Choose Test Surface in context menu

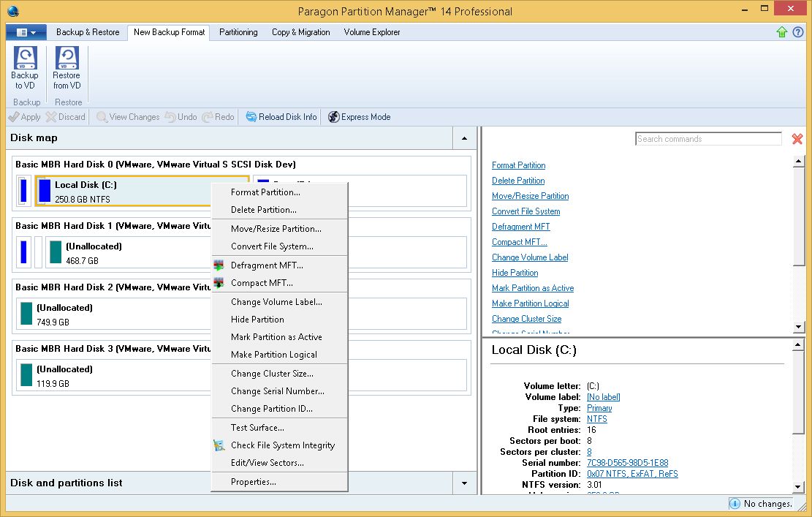pos(280,427)
